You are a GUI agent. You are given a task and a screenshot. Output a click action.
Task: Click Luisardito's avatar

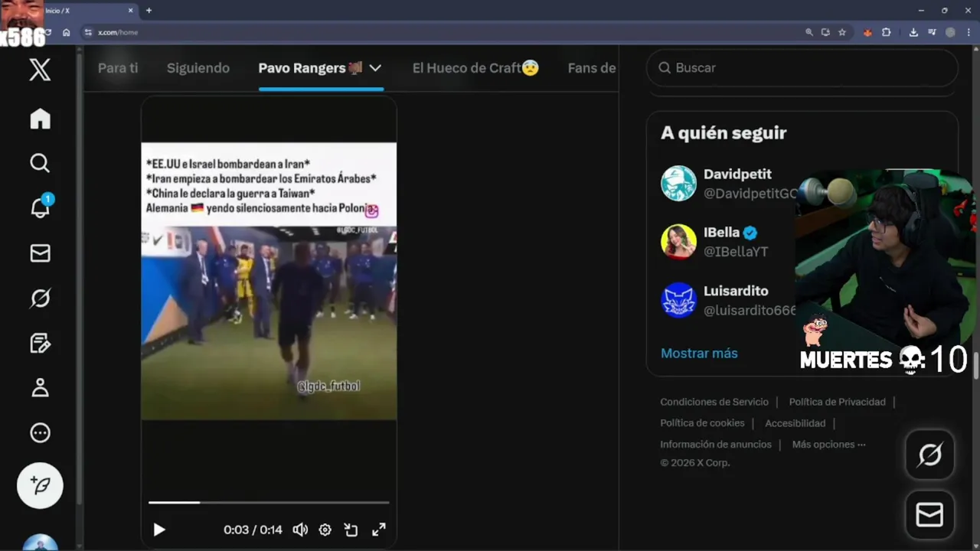coord(678,300)
